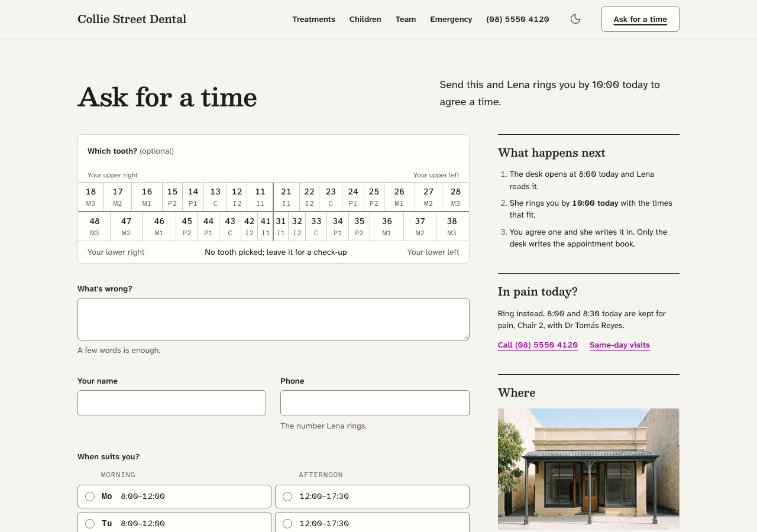Click the Your name input field

172,403
